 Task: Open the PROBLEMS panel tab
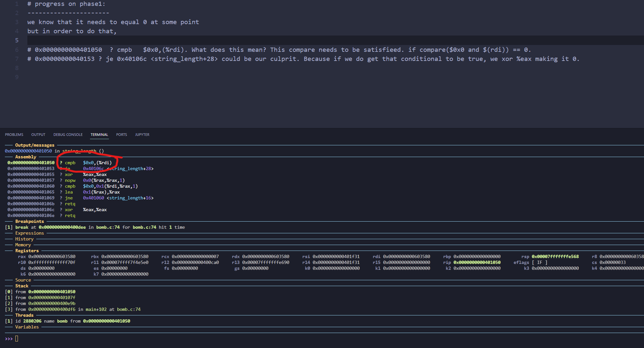tap(14, 135)
